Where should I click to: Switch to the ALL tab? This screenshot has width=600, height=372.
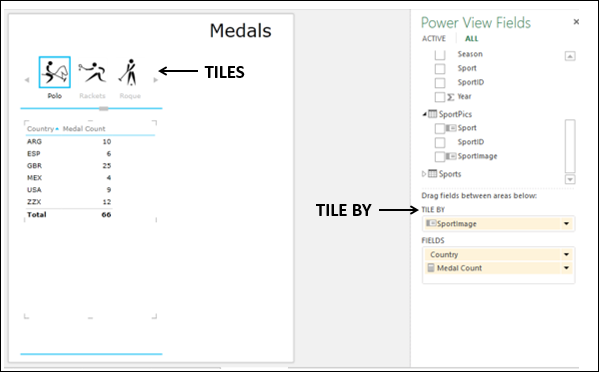point(471,39)
